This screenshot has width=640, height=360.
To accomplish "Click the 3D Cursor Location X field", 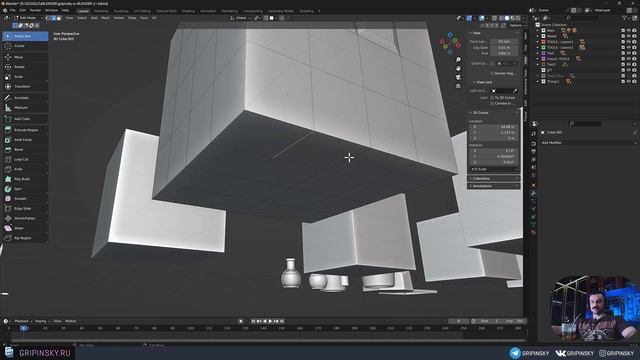I will tap(493, 127).
